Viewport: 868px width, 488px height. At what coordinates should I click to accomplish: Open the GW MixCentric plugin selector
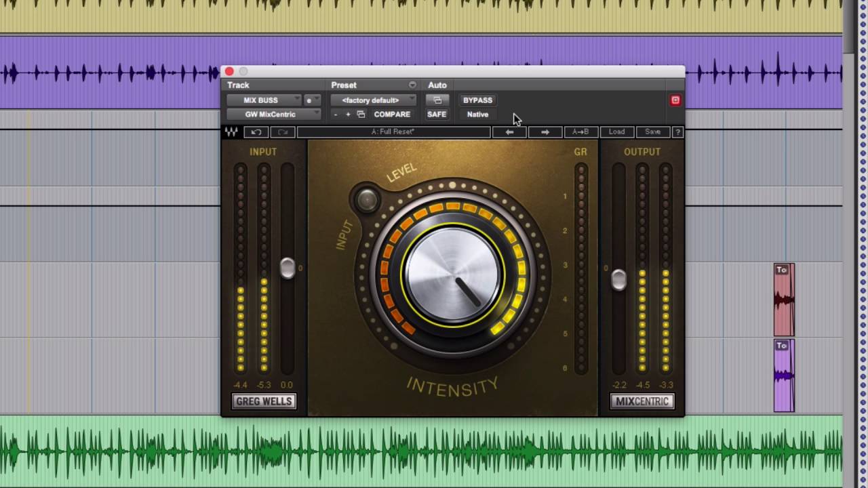[273, 115]
